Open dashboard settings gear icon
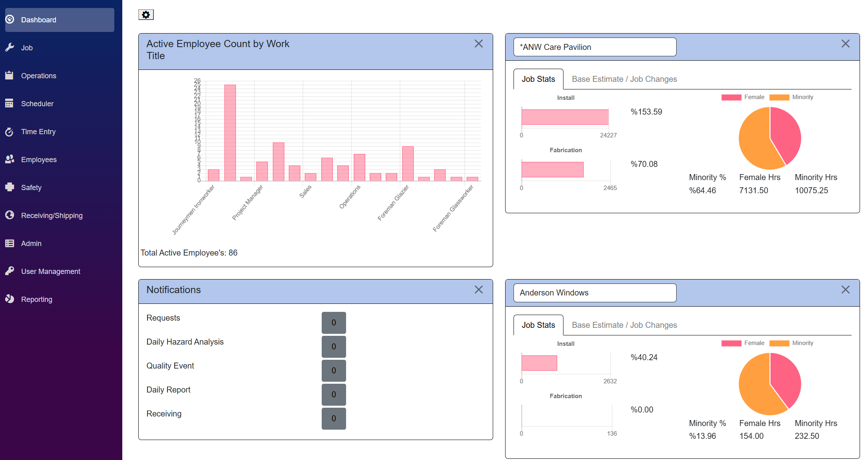Image resolution: width=868 pixels, height=460 pixels. (x=146, y=15)
